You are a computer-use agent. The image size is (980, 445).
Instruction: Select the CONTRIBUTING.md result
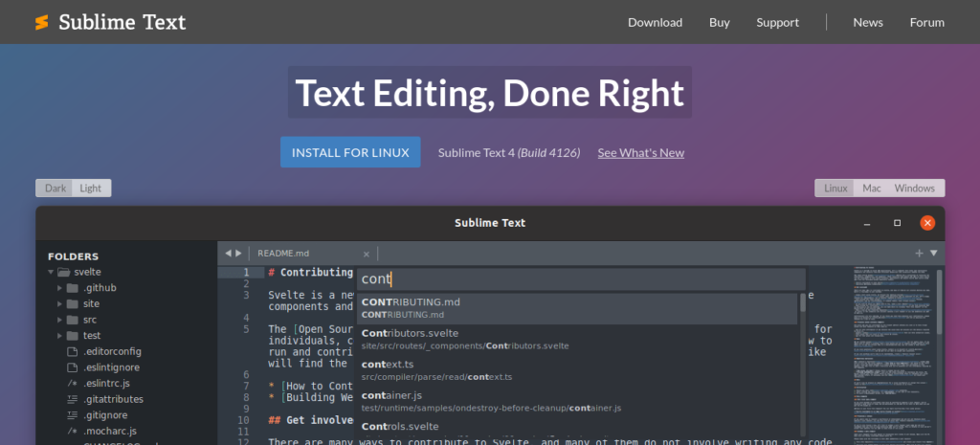click(x=577, y=308)
